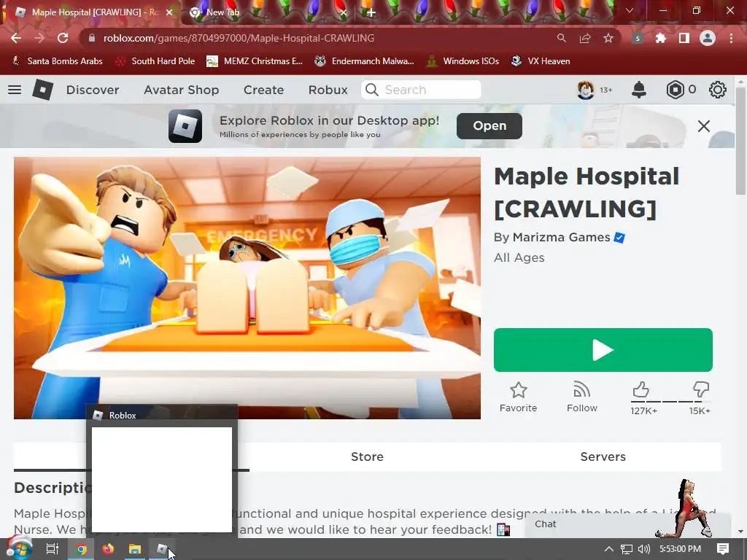Viewport: 747px width, 560px height.
Task: Open the Chrome profile avatar
Action: click(708, 38)
